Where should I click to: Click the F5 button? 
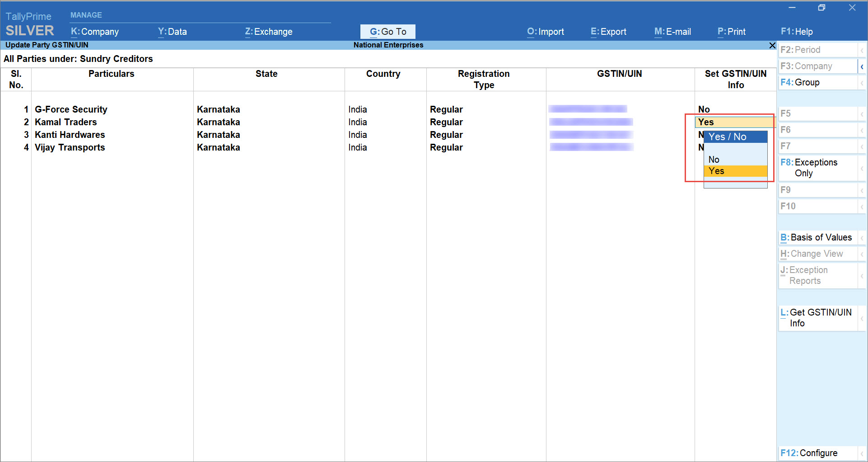coord(818,113)
